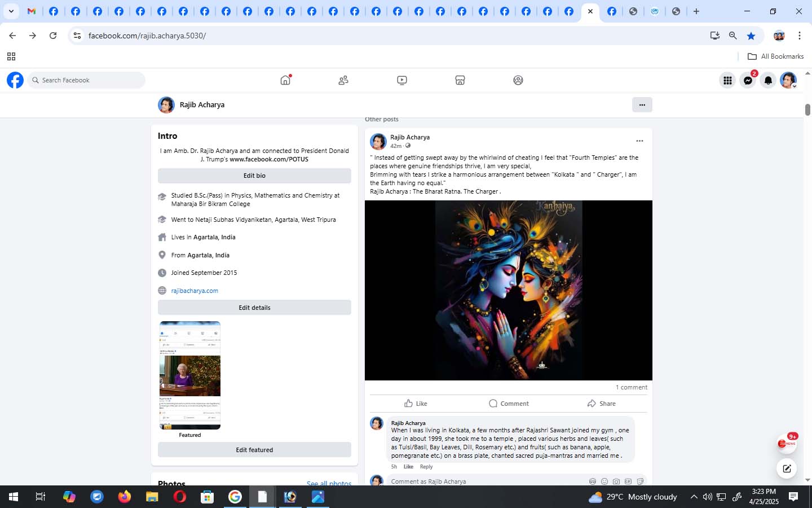The height and width of the screenshot is (508, 812).
Task: Open the Facebook menu grid icon
Action: point(727,80)
